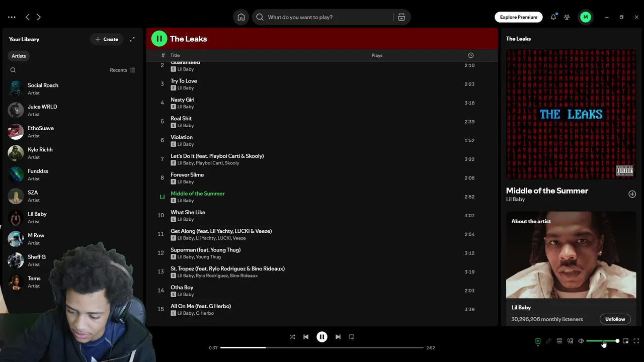
Task: Unfollow Lil Baby
Action: pos(615,319)
